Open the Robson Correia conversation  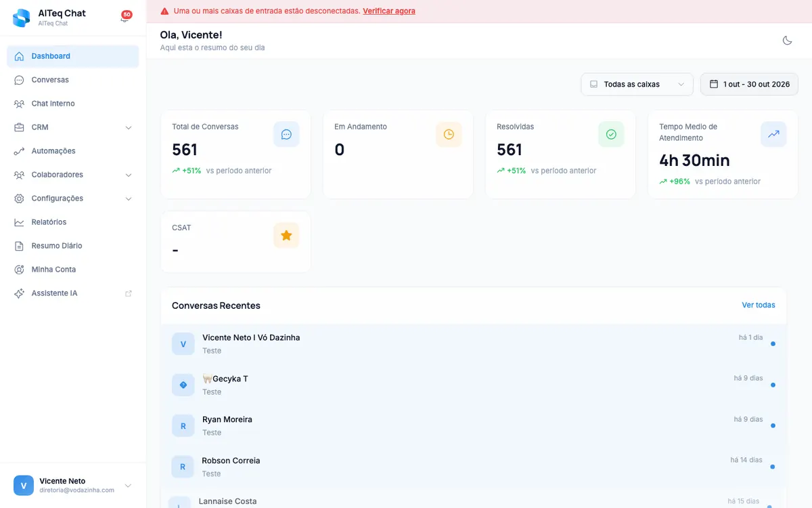coord(474,467)
